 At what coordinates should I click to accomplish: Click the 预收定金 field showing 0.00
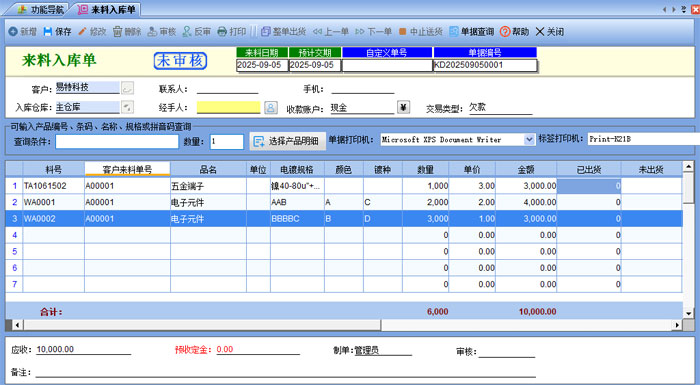point(258,349)
